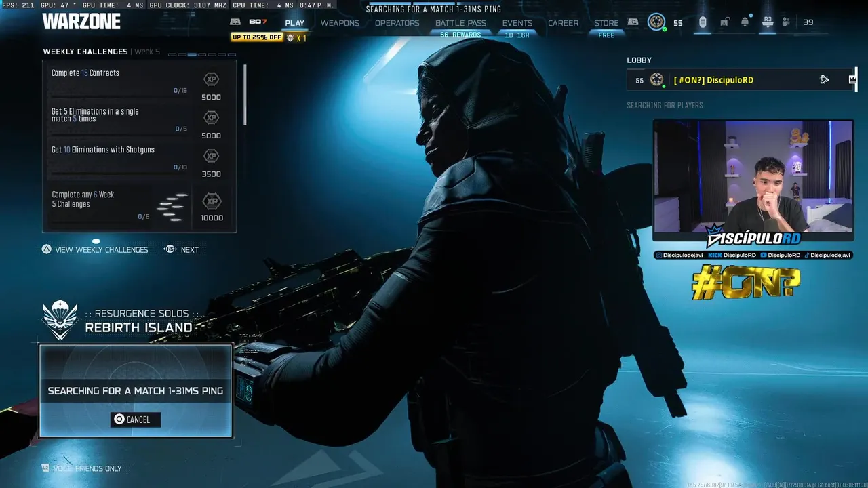
Task: Click the FPS counter readout
Action: 18,5
